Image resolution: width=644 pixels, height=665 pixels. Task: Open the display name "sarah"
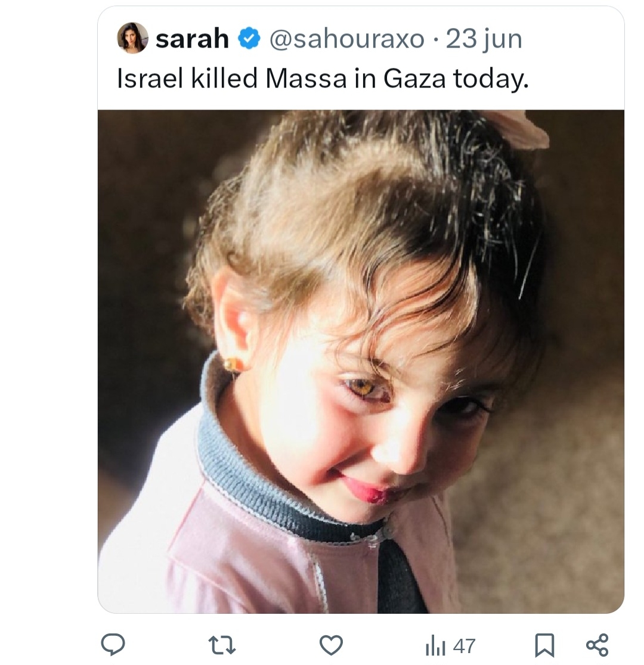pos(192,39)
